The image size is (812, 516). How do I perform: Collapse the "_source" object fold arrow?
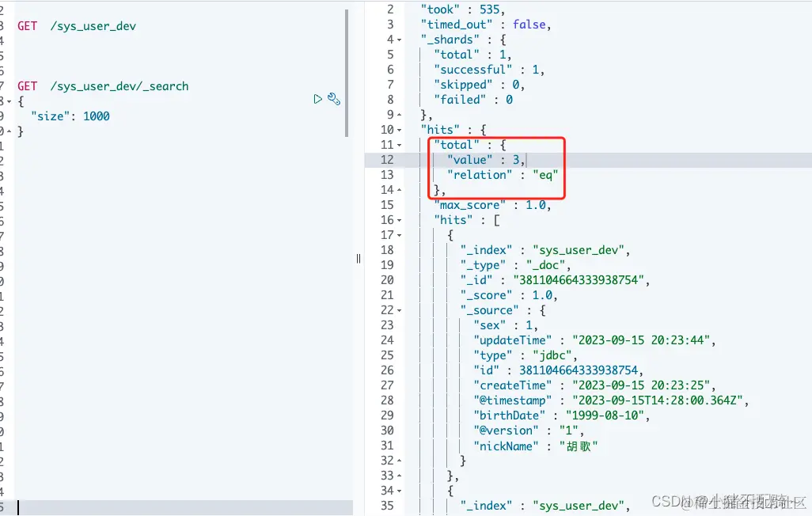tap(399, 310)
